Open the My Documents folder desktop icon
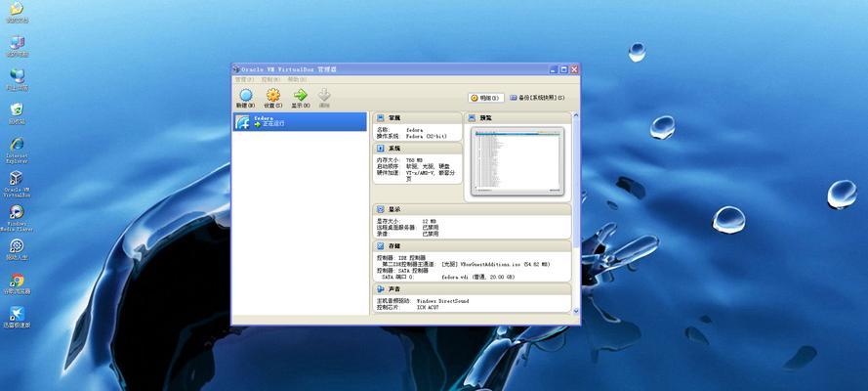This screenshot has height=391, width=868. pyautogui.click(x=17, y=8)
